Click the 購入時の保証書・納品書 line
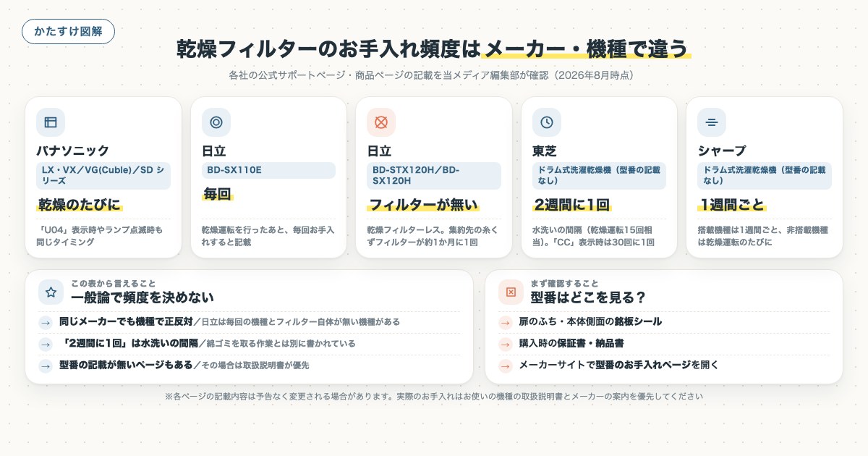This screenshot has height=456, width=868. pyautogui.click(x=571, y=344)
